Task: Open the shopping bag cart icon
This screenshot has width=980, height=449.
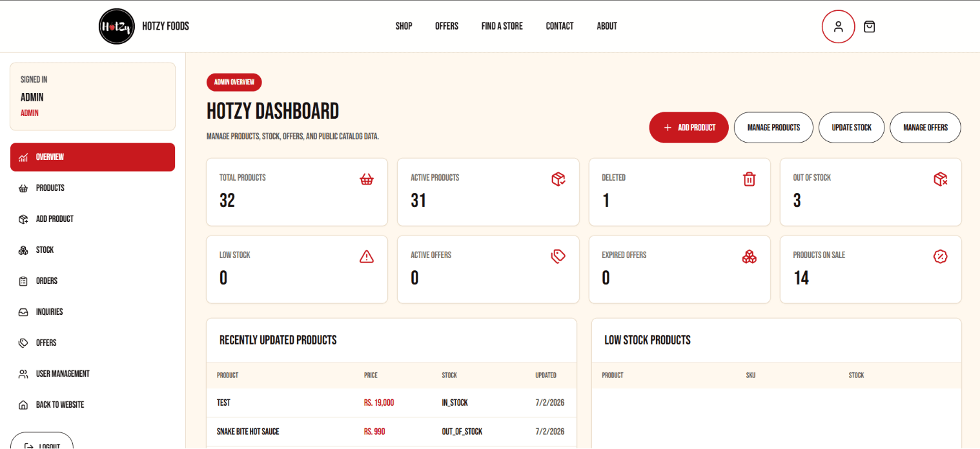Action: tap(869, 26)
